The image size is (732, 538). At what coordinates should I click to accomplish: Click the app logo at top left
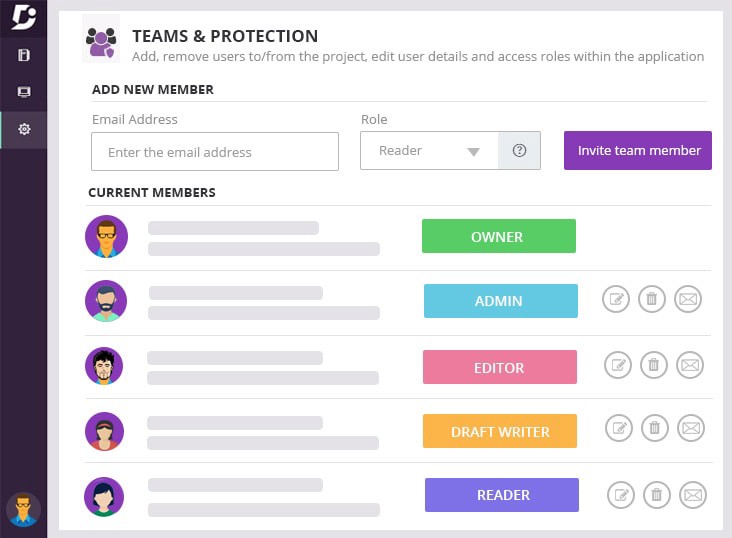pyautogui.click(x=23, y=17)
